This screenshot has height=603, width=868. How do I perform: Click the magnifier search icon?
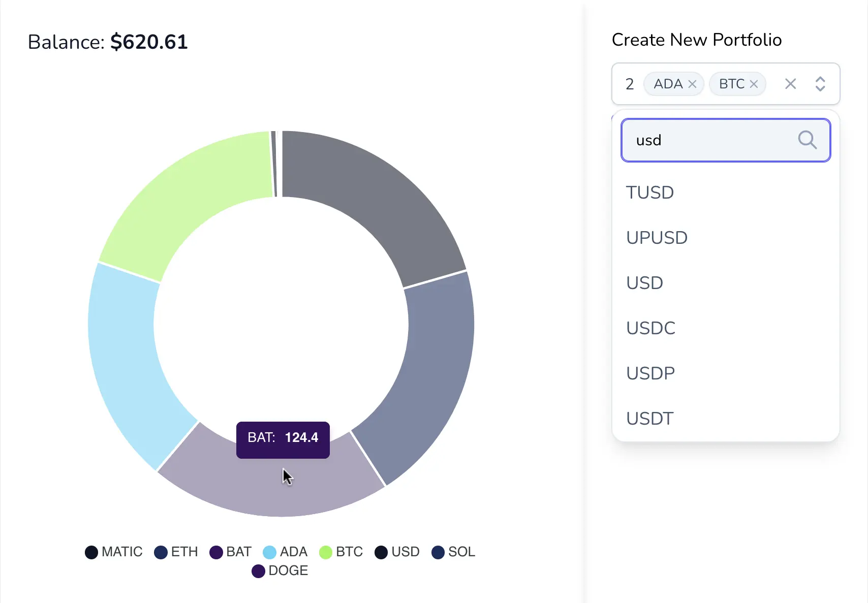point(807,140)
